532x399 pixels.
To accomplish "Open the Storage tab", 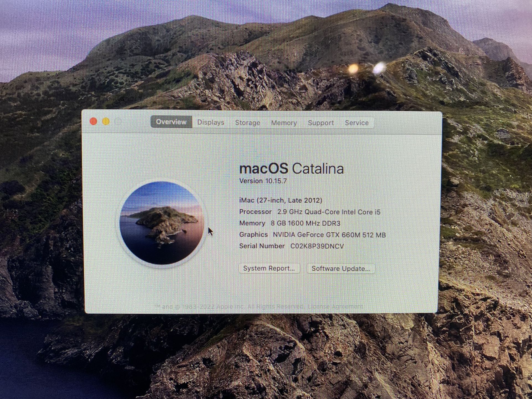I will [x=247, y=123].
